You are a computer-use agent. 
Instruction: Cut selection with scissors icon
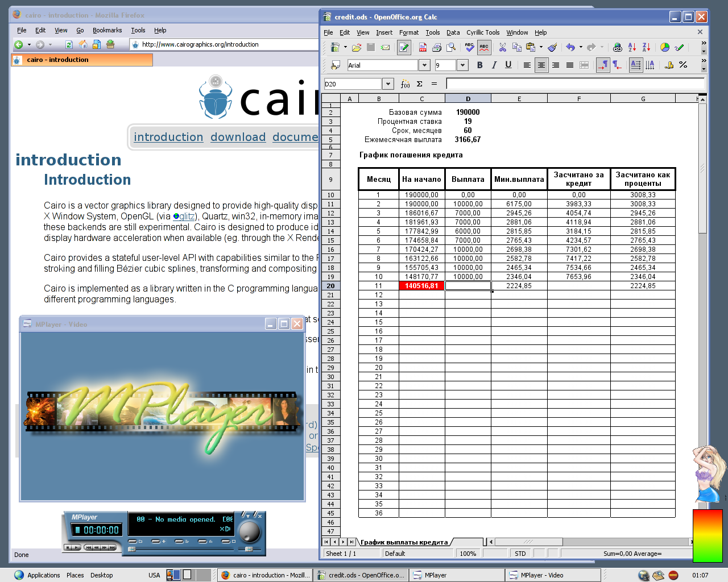[502, 48]
